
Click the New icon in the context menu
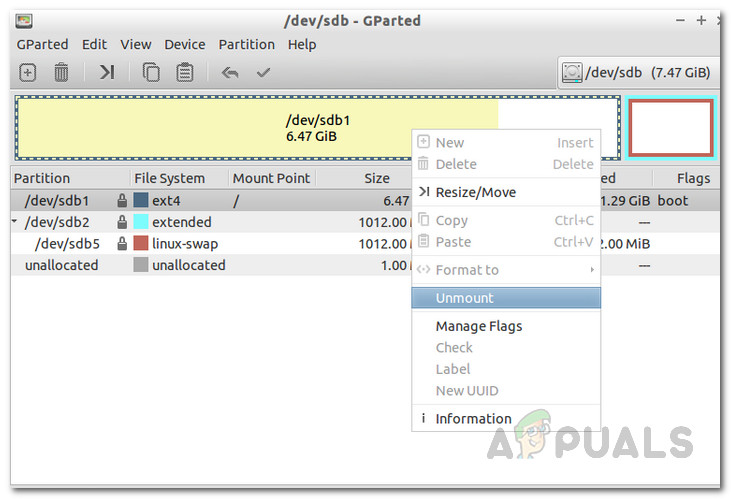[423, 142]
